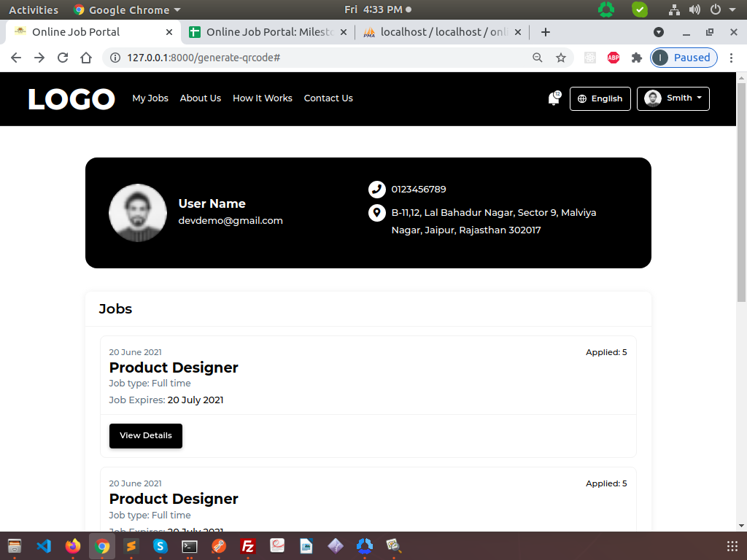
Task: Click the address bar URL field
Action: 314,58
